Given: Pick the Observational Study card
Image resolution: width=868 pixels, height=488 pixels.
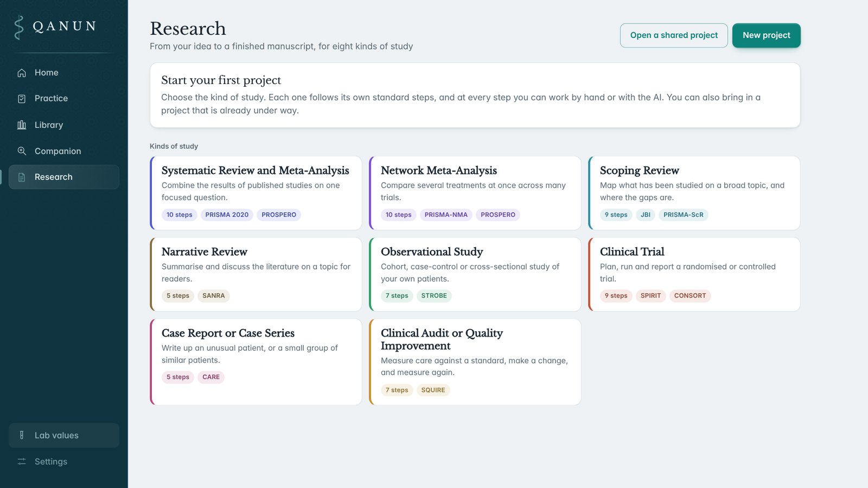Looking at the screenshot, I should 475,274.
